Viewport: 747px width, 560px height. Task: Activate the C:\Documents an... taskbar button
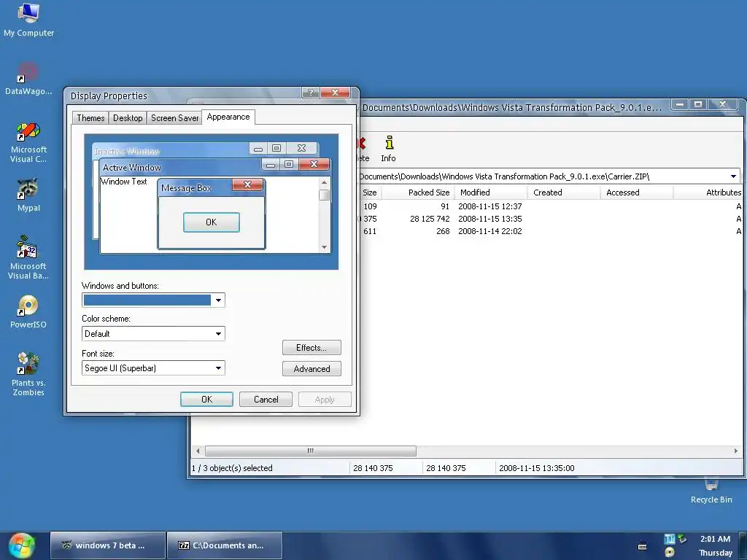[x=225, y=545]
